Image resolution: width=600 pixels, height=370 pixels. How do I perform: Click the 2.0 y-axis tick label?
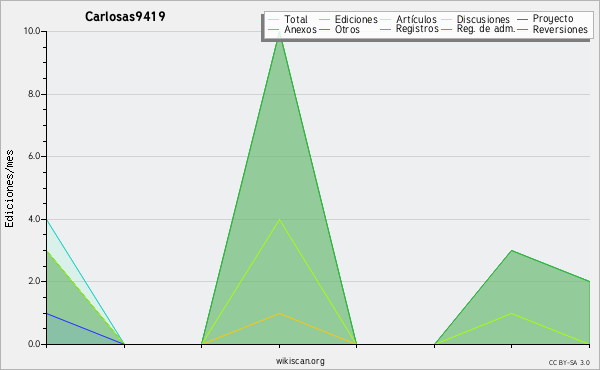click(x=34, y=281)
